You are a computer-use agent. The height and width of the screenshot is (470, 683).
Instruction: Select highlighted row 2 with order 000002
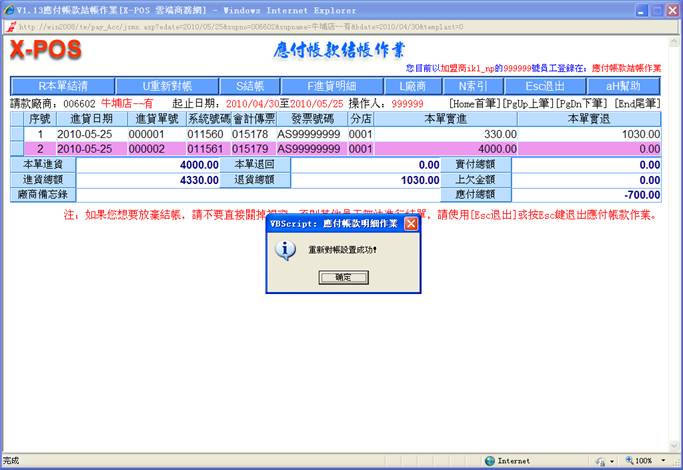tap(145, 148)
